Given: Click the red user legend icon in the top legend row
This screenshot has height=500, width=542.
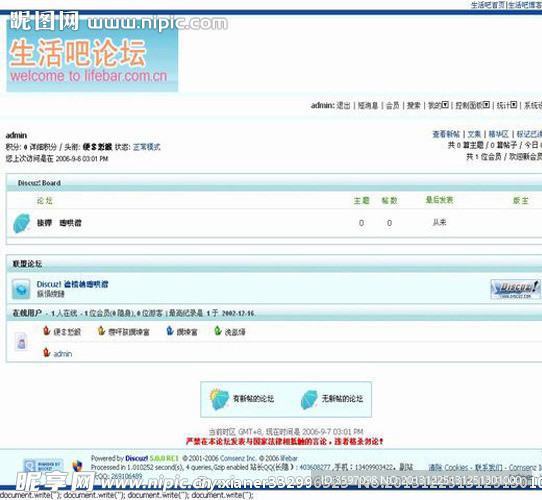Looking at the screenshot, I should [46, 331].
